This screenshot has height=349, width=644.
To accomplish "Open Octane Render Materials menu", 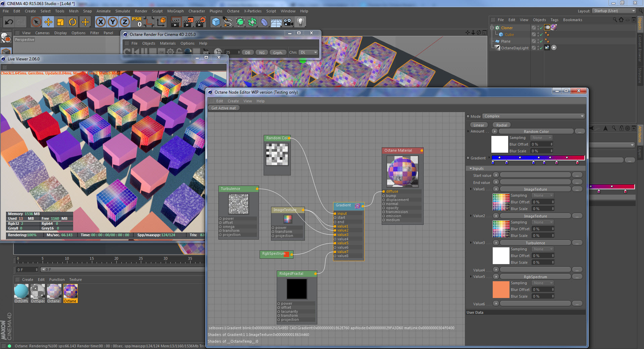I will (x=168, y=43).
